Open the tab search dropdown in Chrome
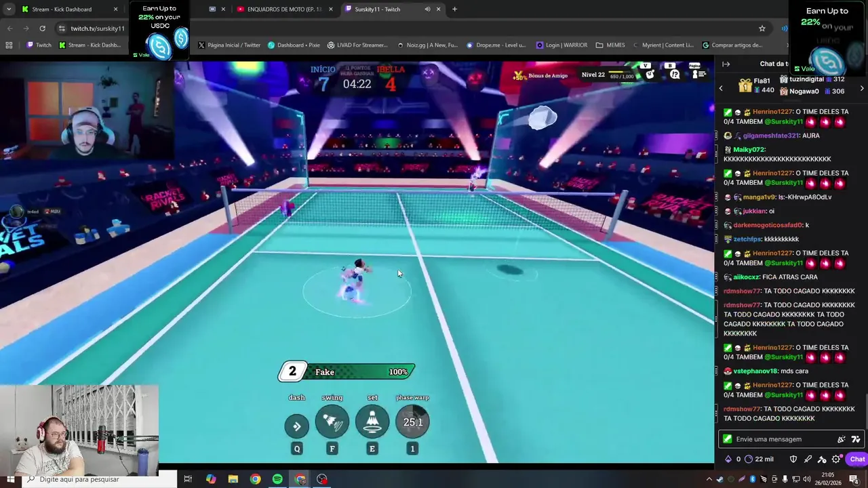Viewport: 868px width, 488px height. coord(9,9)
